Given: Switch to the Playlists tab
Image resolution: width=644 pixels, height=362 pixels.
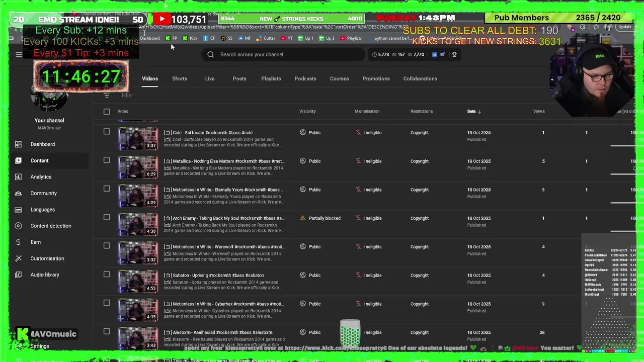Looking at the screenshot, I should (x=271, y=78).
